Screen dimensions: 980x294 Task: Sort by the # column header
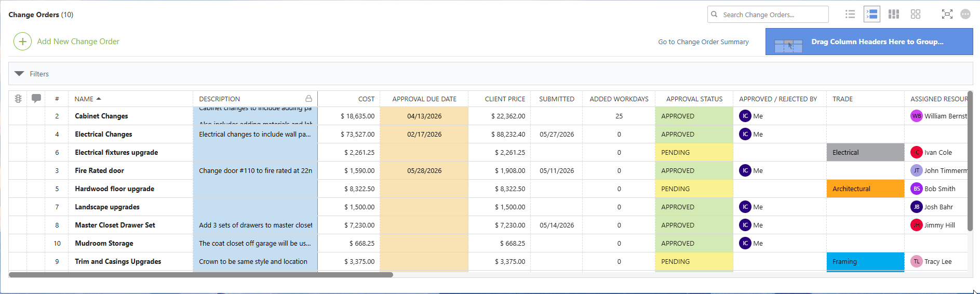click(57, 99)
